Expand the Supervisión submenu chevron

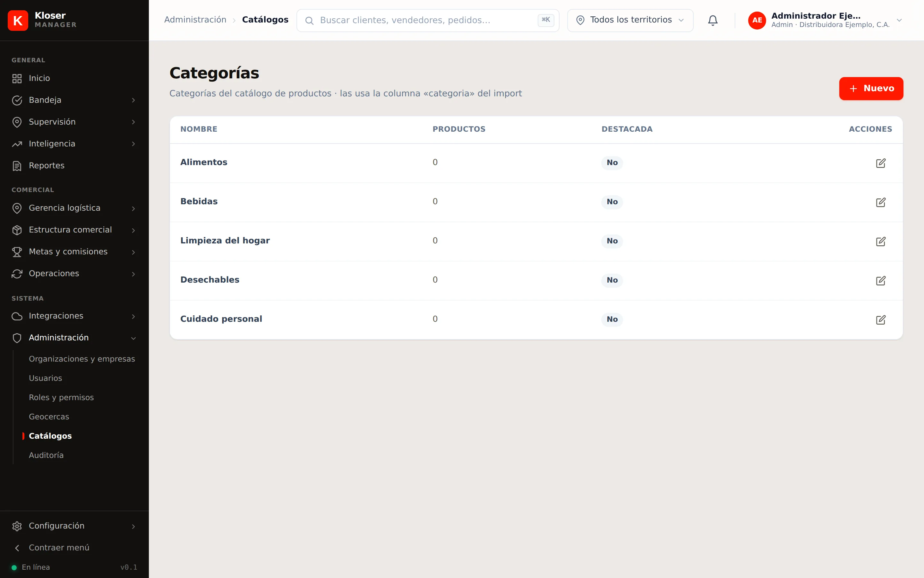(133, 122)
